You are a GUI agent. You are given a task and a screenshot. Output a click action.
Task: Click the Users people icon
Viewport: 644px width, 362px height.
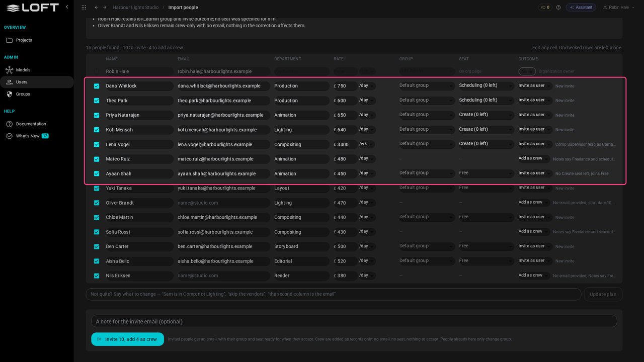[10, 82]
